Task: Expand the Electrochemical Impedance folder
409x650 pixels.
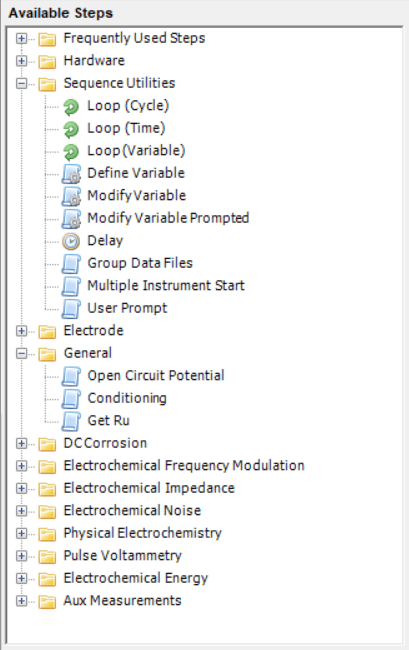Action: (x=21, y=488)
